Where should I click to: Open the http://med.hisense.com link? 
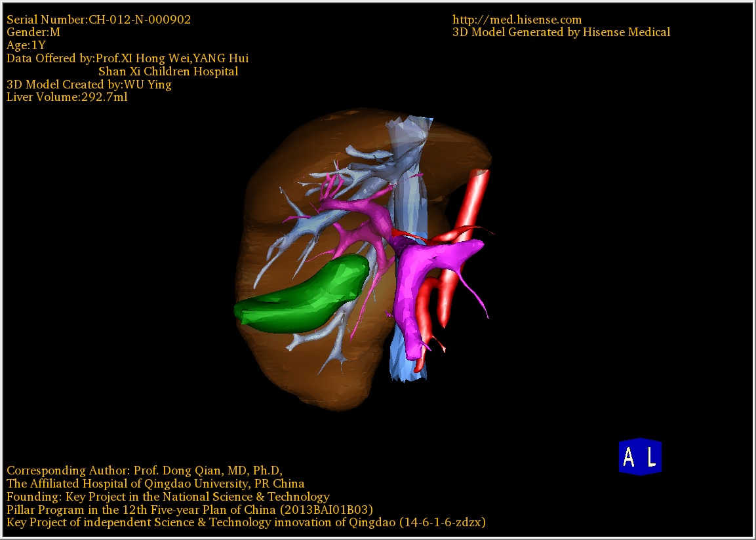pyautogui.click(x=517, y=20)
